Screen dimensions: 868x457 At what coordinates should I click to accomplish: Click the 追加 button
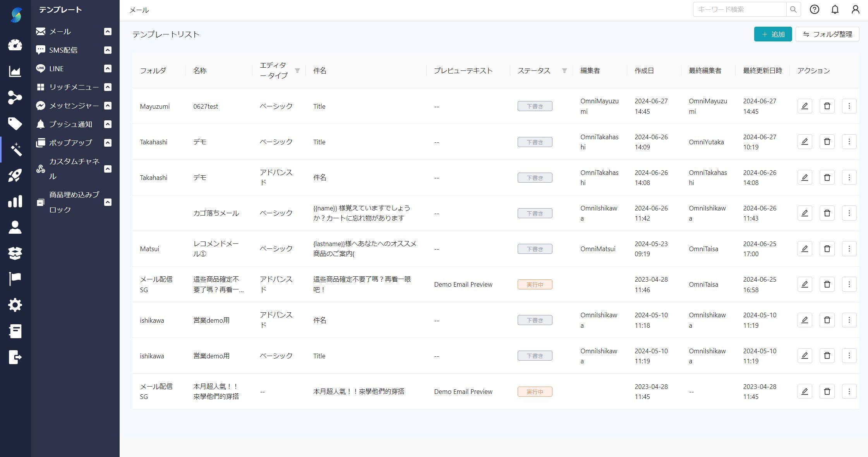click(773, 34)
